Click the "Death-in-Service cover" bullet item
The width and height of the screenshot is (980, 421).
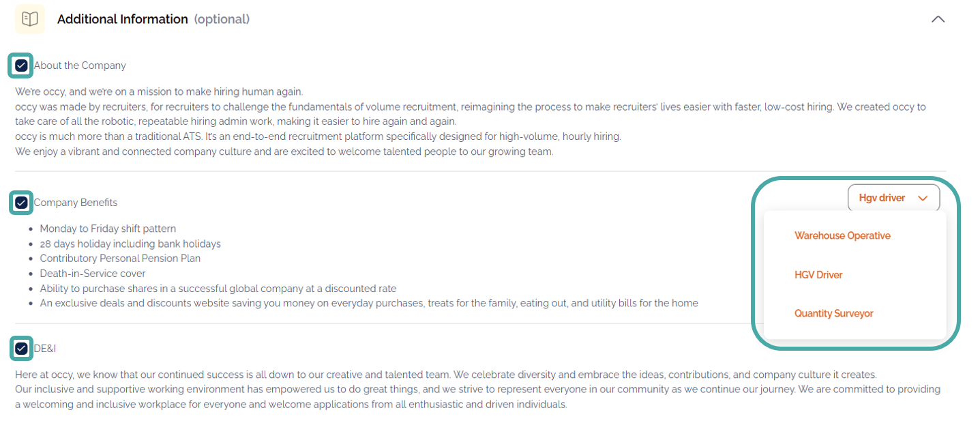(x=93, y=274)
